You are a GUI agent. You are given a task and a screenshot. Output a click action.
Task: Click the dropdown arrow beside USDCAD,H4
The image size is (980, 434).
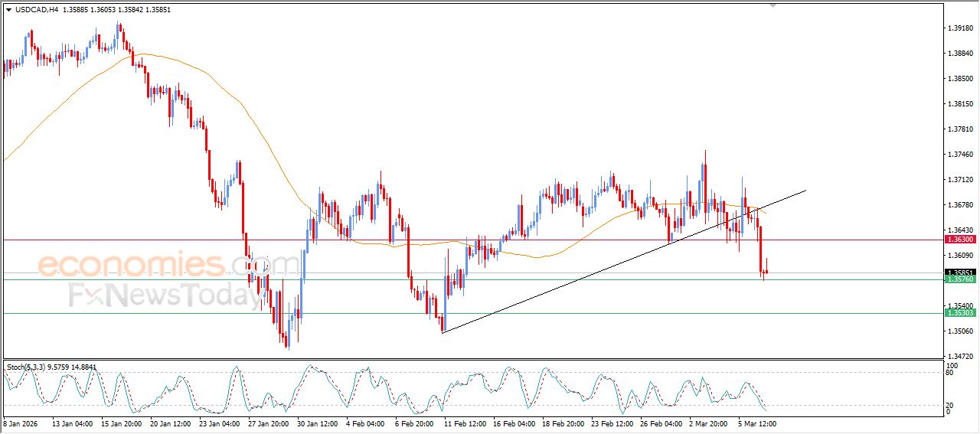[8, 10]
